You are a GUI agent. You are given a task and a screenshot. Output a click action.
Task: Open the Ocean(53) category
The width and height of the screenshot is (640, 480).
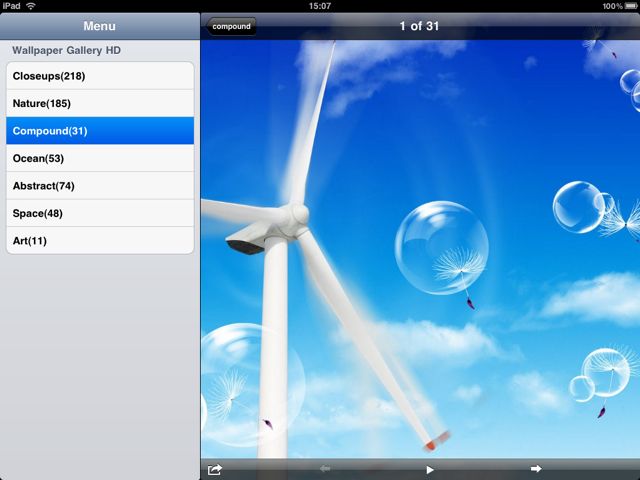(x=100, y=158)
